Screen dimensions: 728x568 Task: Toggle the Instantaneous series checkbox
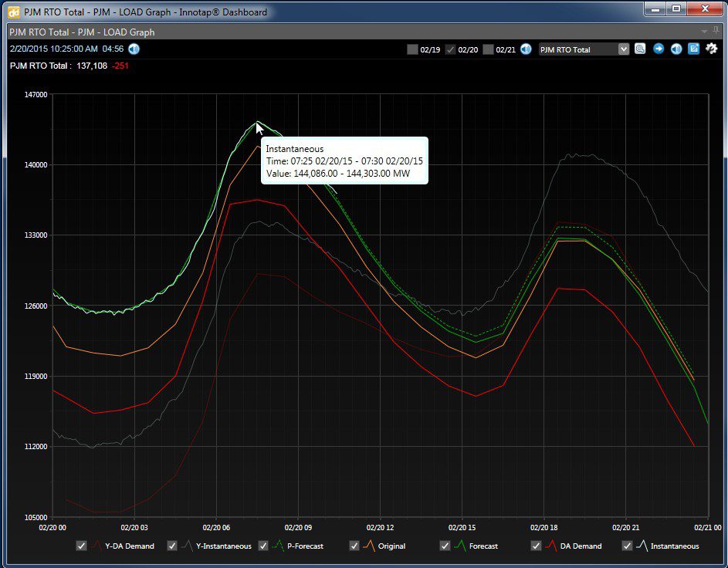[627, 546]
